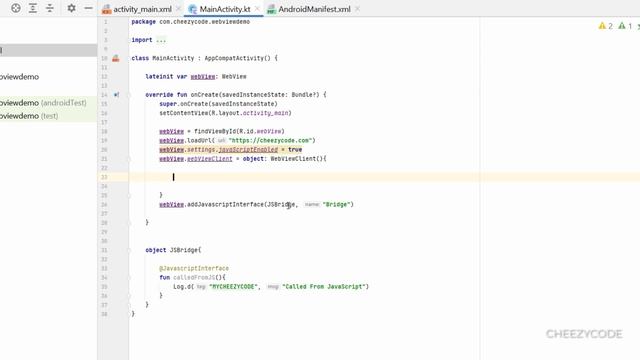Expand the folded import statement

161,40
